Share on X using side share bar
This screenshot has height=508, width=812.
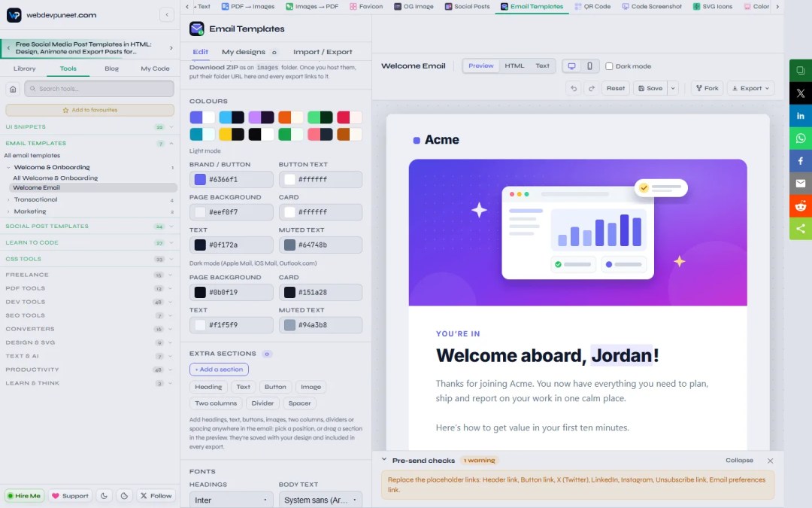(x=801, y=93)
